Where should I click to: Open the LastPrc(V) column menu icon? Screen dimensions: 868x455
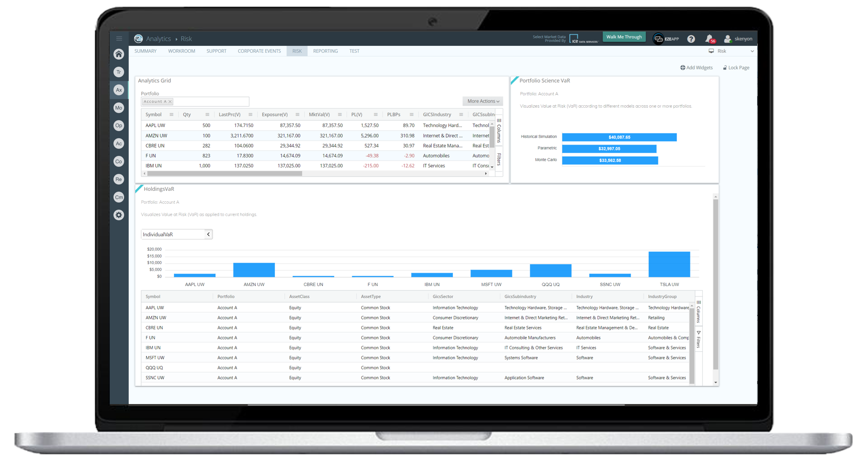point(250,115)
